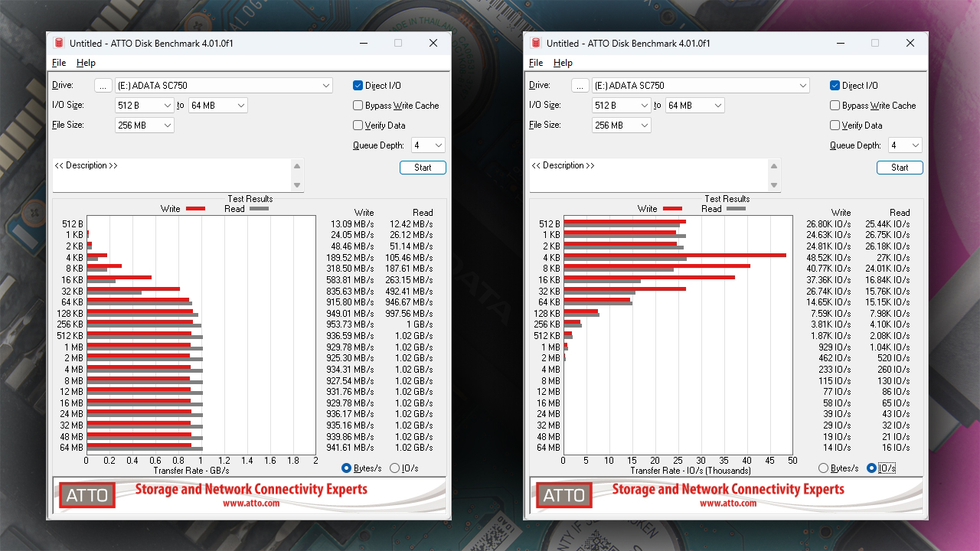Open the 512 B I/O size dropdown in right window
The image size is (980, 551).
(x=622, y=106)
